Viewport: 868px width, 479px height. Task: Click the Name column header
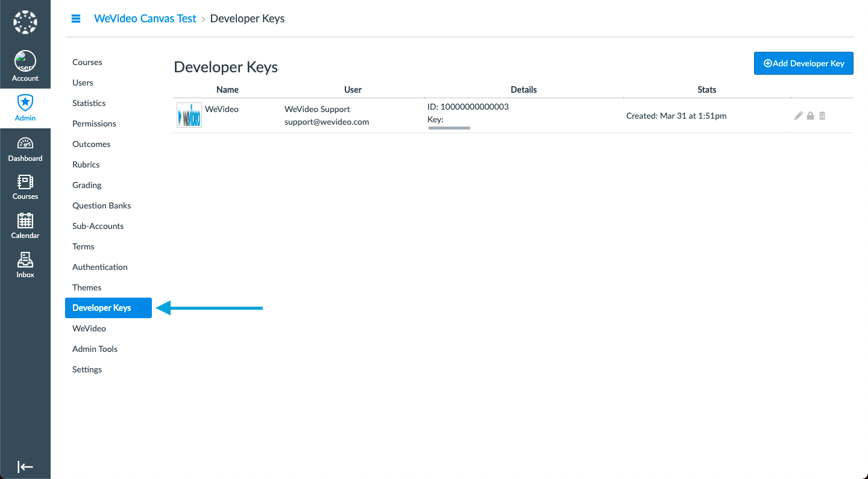[x=227, y=90]
